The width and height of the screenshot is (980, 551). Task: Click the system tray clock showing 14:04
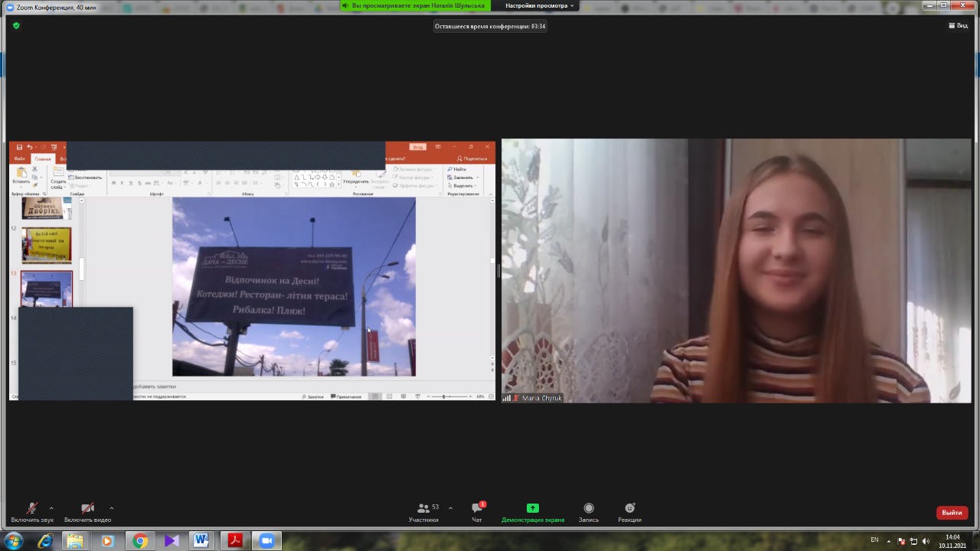pyautogui.click(x=952, y=541)
